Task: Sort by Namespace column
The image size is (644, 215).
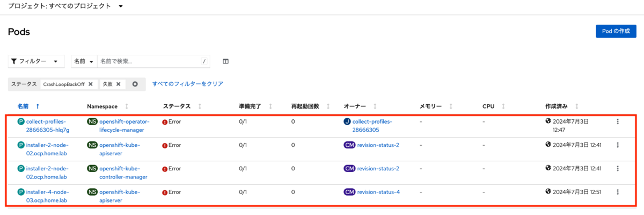Action: pos(107,106)
